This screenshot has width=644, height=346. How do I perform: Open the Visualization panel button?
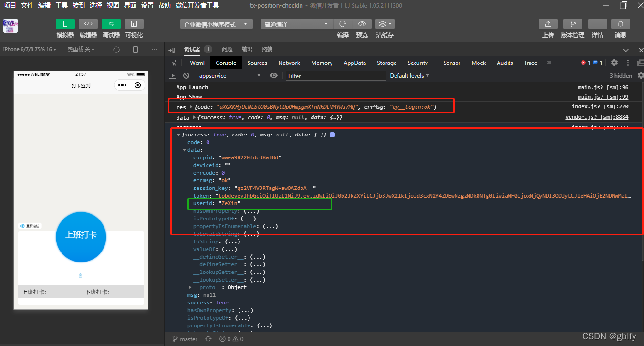pos(134,24)
